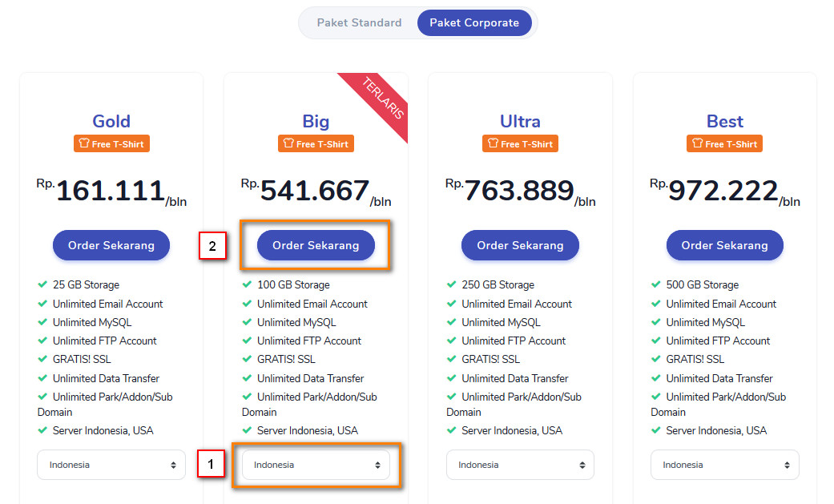Open the server location dropdown under Gold
This screenshot has height=504, width=834.
[111, 465]
